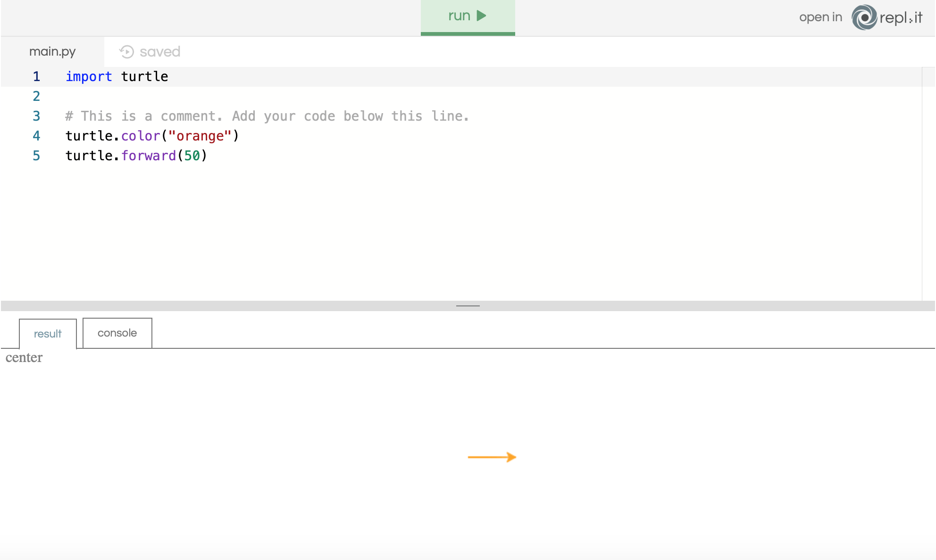Screen dimensions: 936x560
Task: Click the comment text on line 3
Action: [267, 116]
